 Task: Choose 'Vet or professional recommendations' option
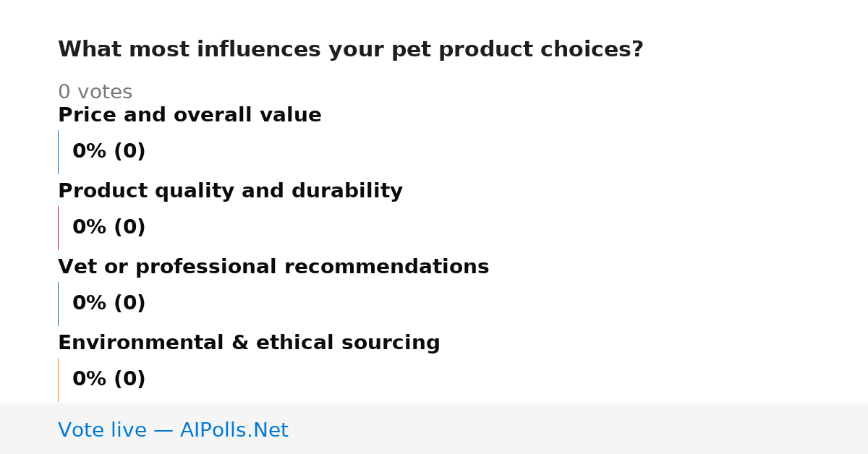tap(273, 267)
